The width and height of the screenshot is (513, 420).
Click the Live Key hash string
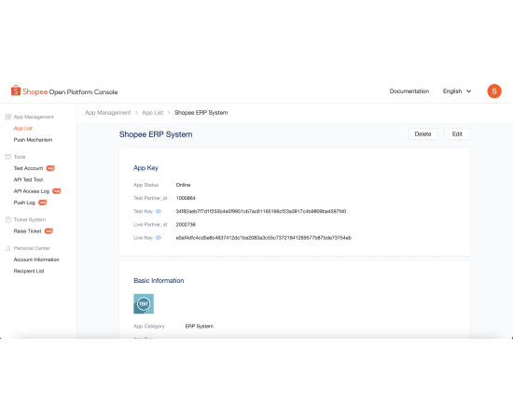(x=264, y=238)
